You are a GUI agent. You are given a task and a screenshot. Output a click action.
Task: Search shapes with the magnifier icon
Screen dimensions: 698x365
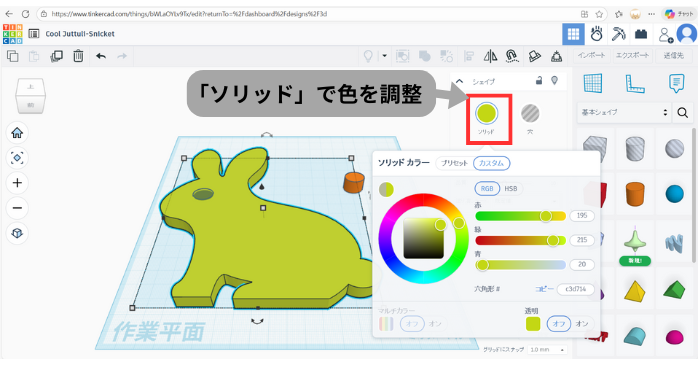[x=683, y=113]
